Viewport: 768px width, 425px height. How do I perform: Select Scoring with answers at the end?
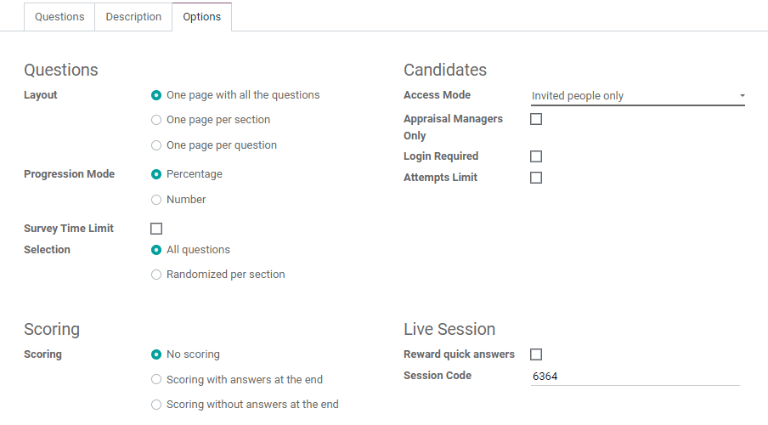point(156,379)
